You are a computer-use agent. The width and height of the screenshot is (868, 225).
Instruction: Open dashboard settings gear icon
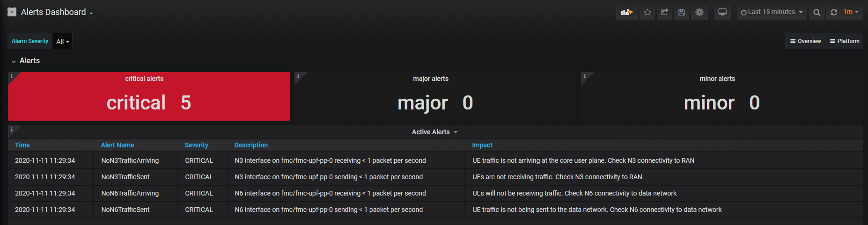pos(699,12)
